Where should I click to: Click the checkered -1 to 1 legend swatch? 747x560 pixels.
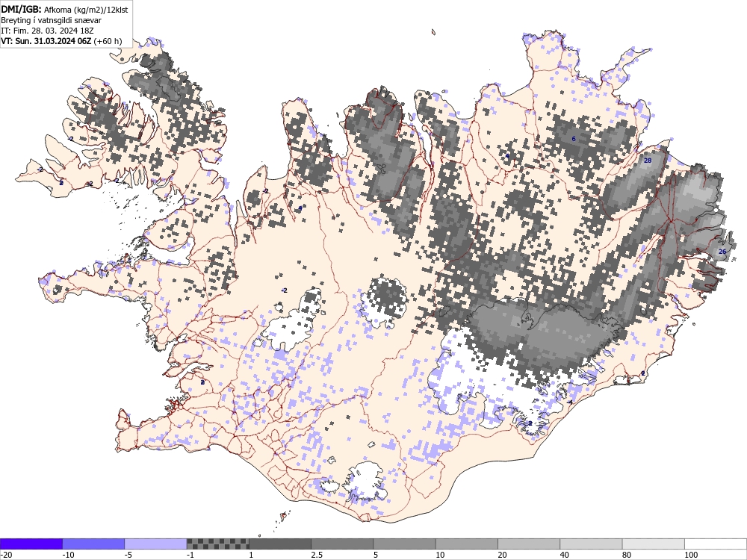tap(217, 544)
